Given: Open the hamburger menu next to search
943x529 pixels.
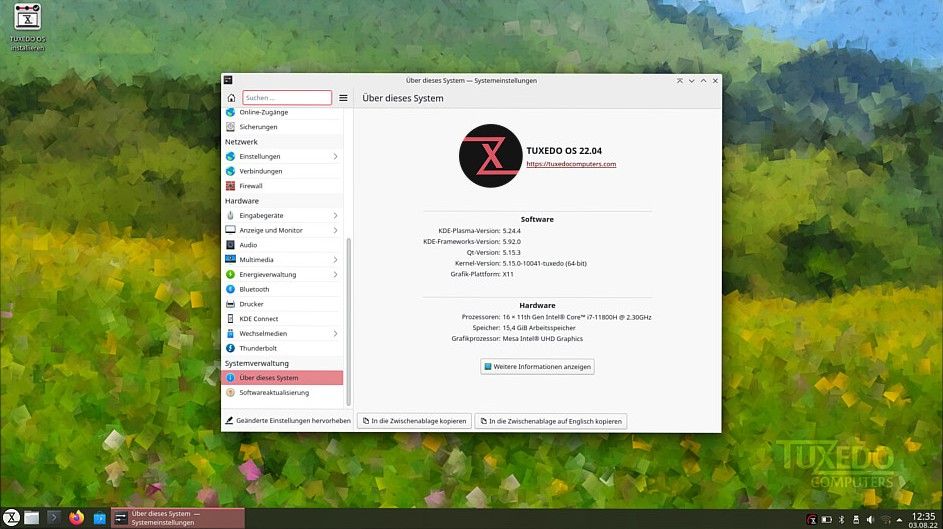Looking at the screenshot, I should pyautogui.click(x=343, y=98).
